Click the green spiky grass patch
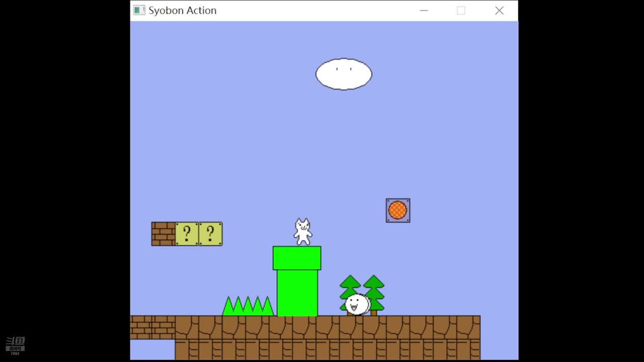 pos(248,306)
